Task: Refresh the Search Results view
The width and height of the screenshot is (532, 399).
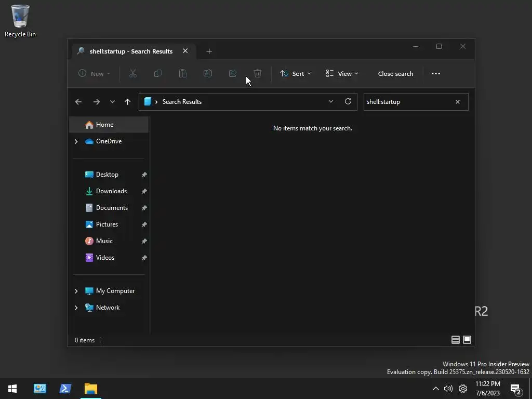Action: tap(348, 101)
